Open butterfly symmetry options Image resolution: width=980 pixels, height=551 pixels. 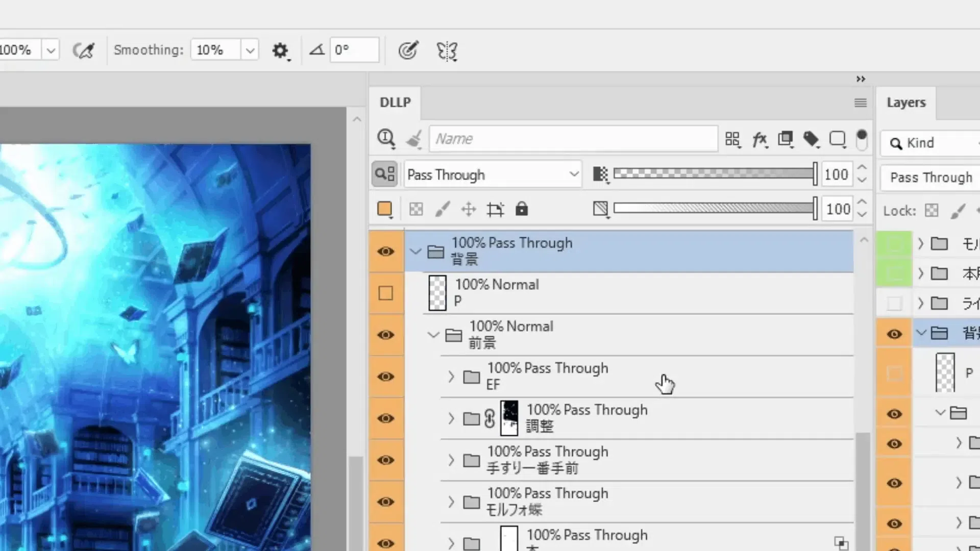447,51
